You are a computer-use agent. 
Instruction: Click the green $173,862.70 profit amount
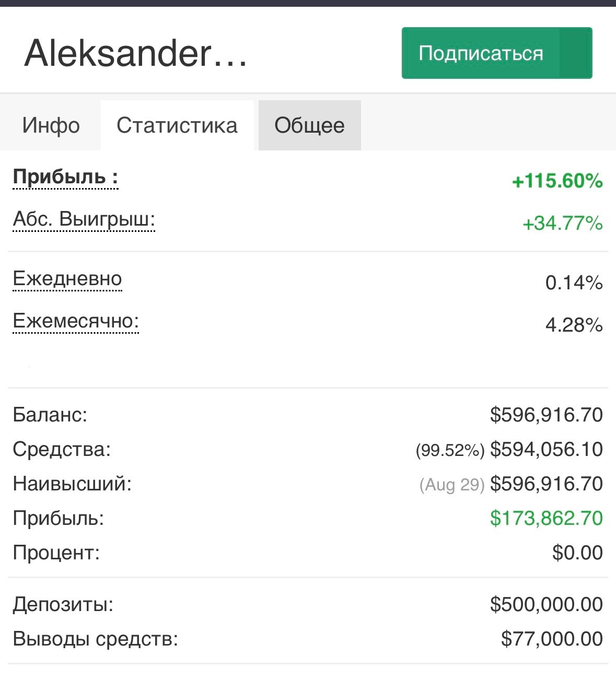pos(546,518)
